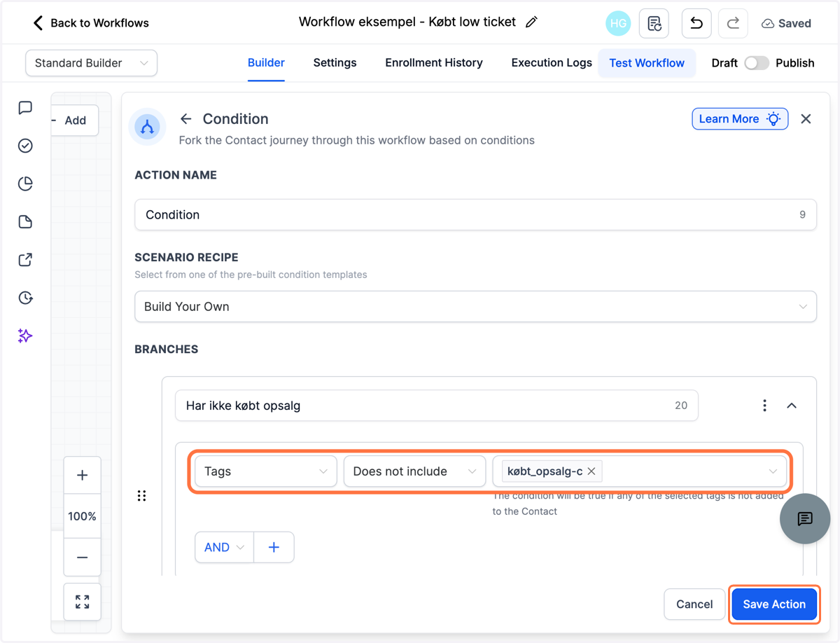This screenshot has height=643, width=840.
Task: Open the HG user avatar
Action: tap(618, 23)
